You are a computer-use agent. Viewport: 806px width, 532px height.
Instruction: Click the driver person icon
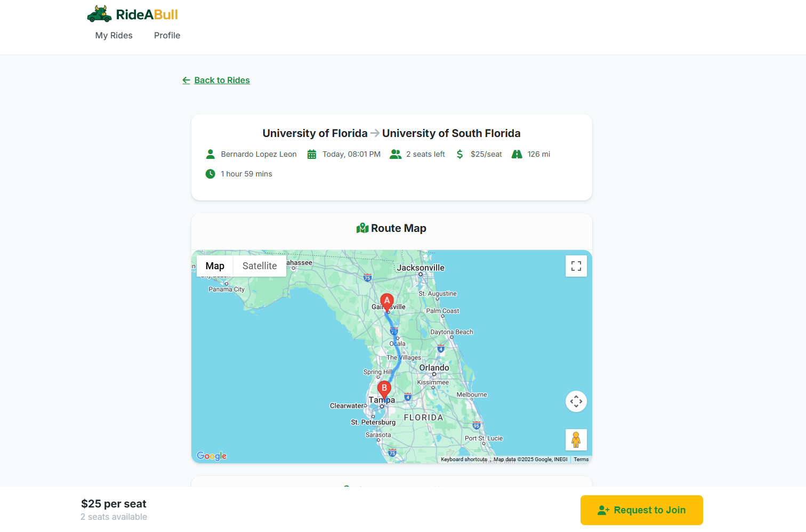click(x=211, y=154)
